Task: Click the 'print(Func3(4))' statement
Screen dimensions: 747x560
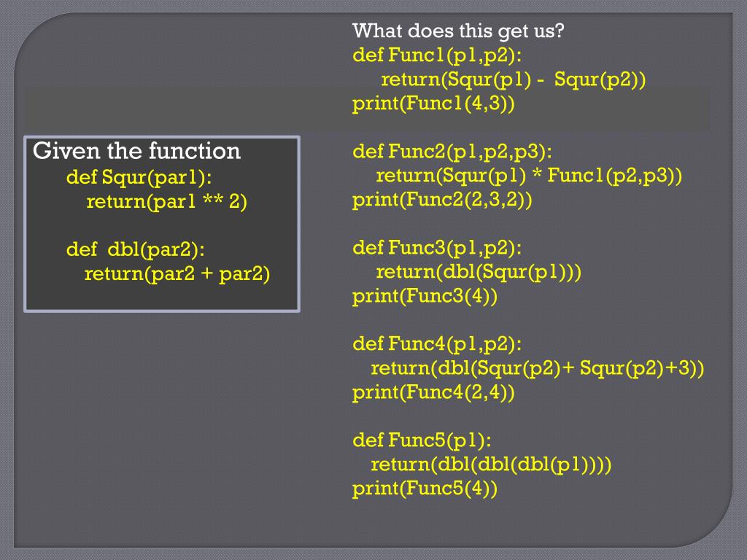Action: click(425, 296)
